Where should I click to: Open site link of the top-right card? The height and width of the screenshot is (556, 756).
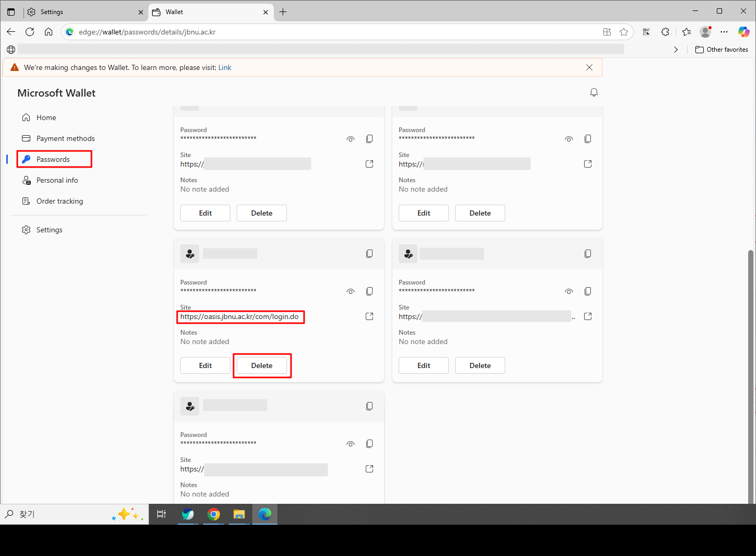[x=588, y=164]
